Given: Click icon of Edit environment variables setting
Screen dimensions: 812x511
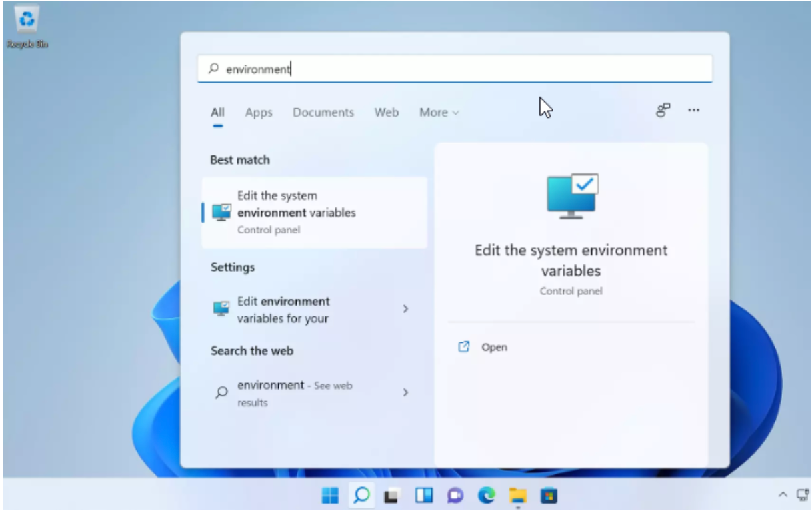Looking at the screenshot, I should 221,309.
